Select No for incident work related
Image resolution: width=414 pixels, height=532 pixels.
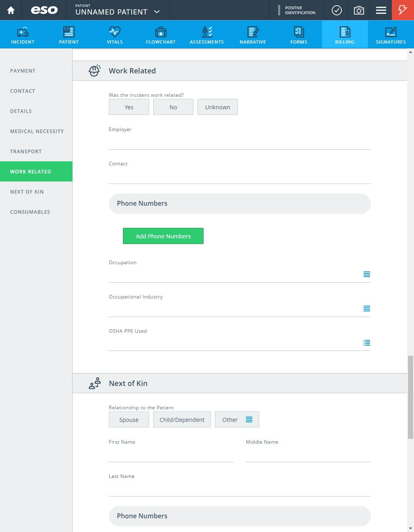pyautogui.click(x=173, y=107)
